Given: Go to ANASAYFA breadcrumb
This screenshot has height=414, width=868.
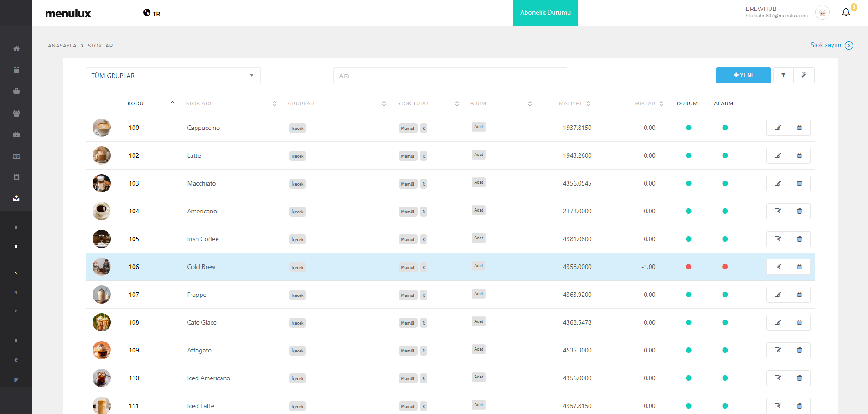Looking at the screenshot, I should (x=62, y=46).
